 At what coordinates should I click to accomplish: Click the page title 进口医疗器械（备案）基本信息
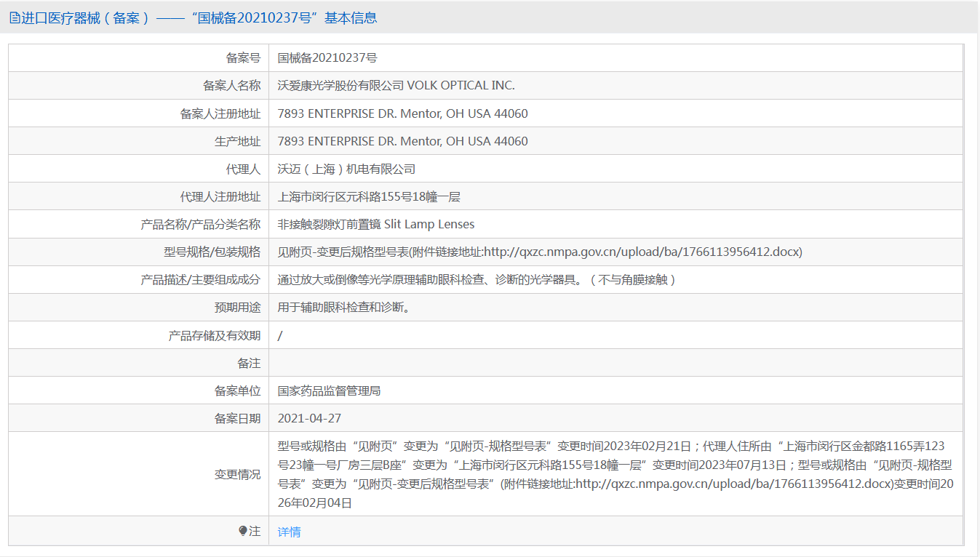(x=199, y=18)
